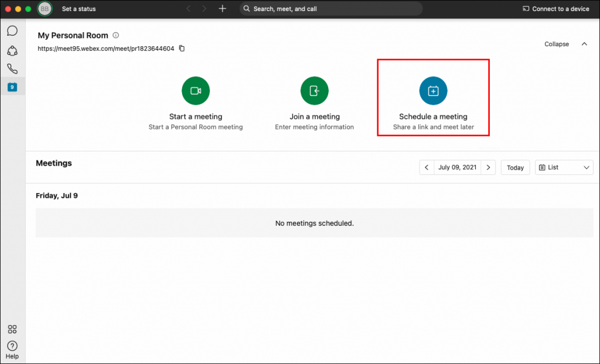Image resolution: width=600 pixels, height=364 pixels.
Task: Select the Join a meeting icon
Action: tap(315, 91)
